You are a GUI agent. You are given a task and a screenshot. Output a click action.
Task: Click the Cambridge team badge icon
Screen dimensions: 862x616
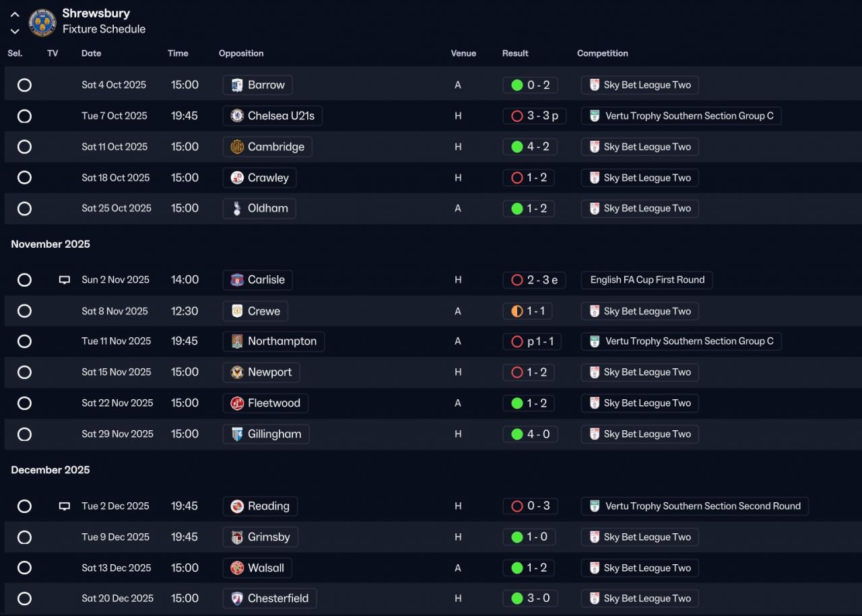[x=237, y=147]
